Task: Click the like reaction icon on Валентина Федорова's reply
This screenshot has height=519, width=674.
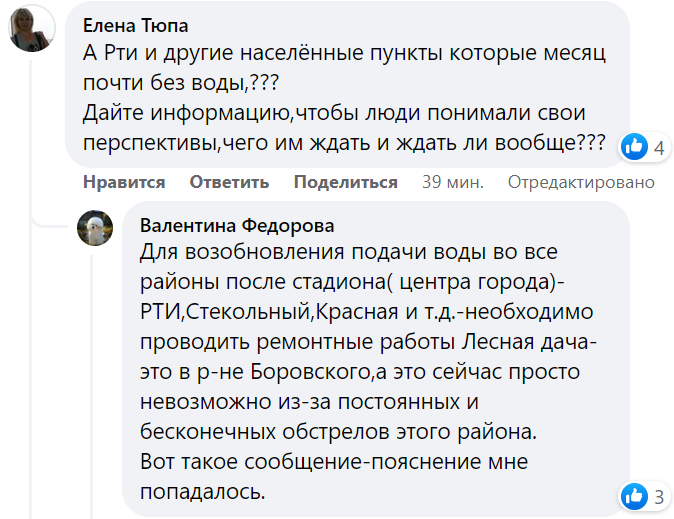Action: (634, 495)
